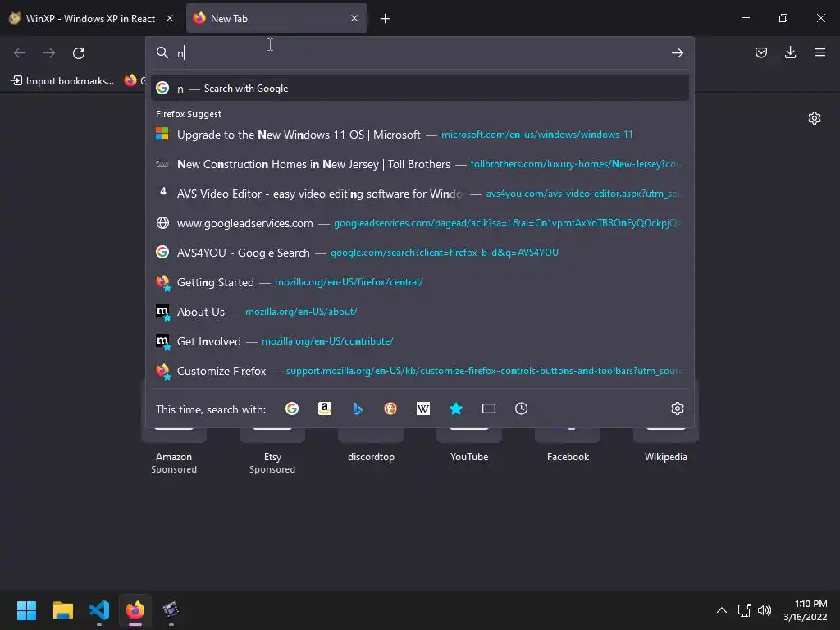Search this time with Bing icon
840x630 pixels.
[358, 409]
